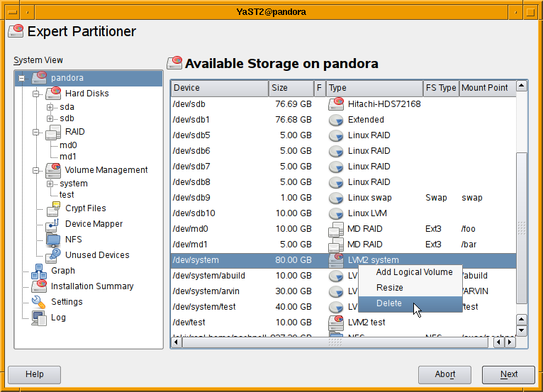Click the Graph icon in the tree

pyautogui.click(x=39, y=271)
